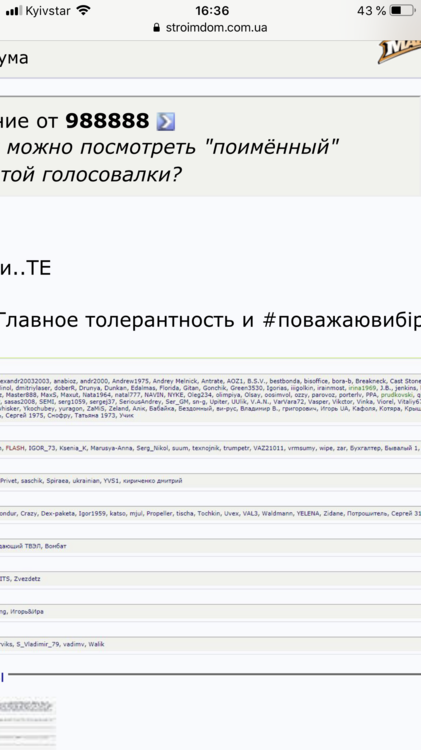Open voter profile Green3530
The height and width of the screenshot is (750, 421).
coord(246,388)
